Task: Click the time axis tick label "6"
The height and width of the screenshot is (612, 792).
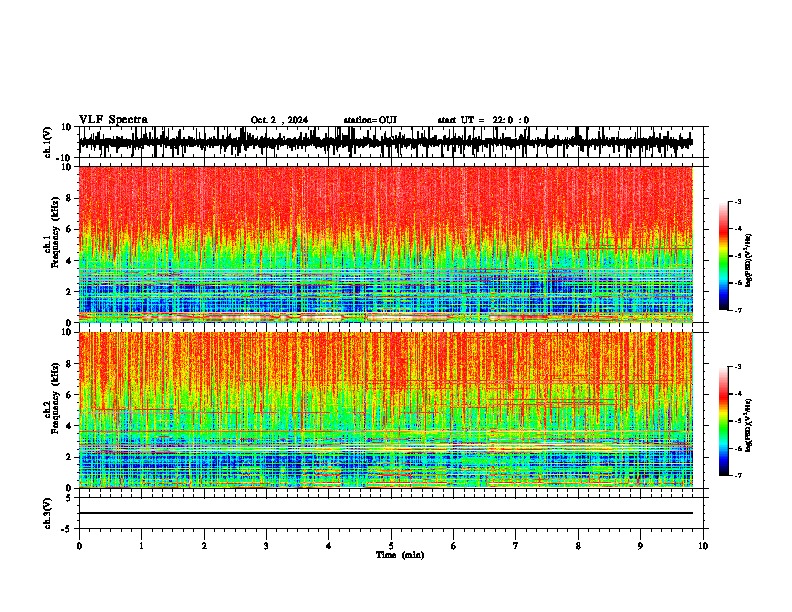Action: click(x=454, y=546)
